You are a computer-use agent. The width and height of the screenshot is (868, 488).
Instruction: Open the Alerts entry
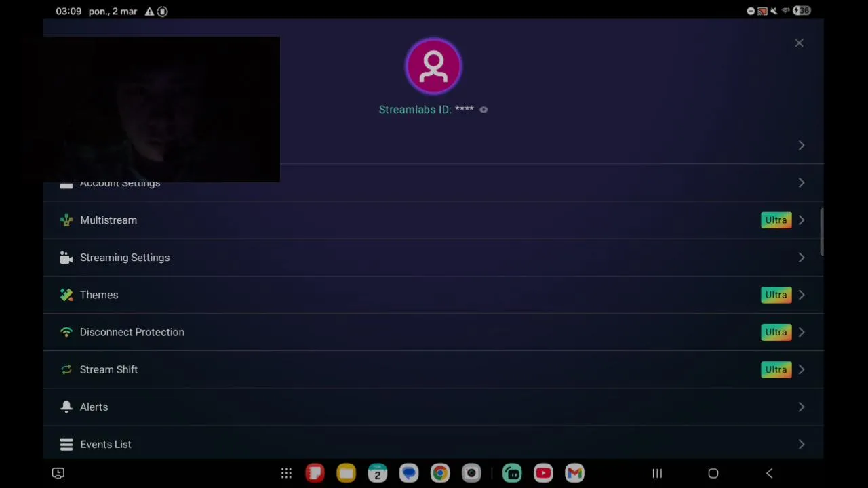(433, 407)
